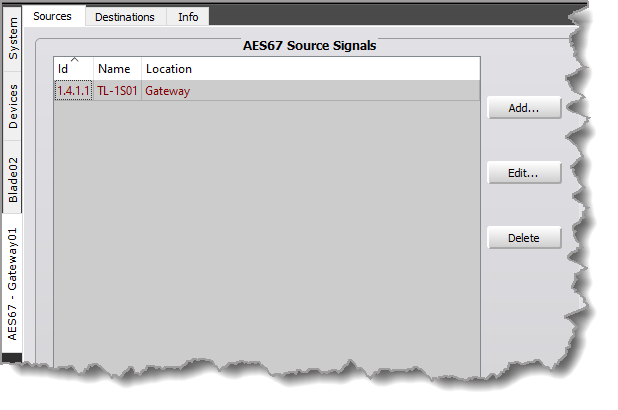
Task: Click the Add... button
Action: pyautogui.click(x=524, y=108)
